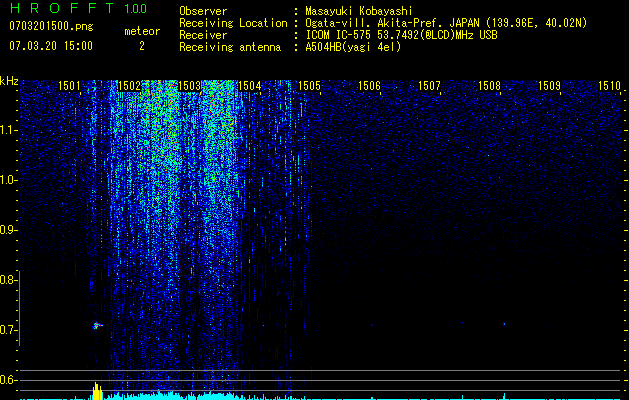This screenshot has width=629, height=400.
Task: Click the 1504 time marker
Action: [x=250, y=85]
